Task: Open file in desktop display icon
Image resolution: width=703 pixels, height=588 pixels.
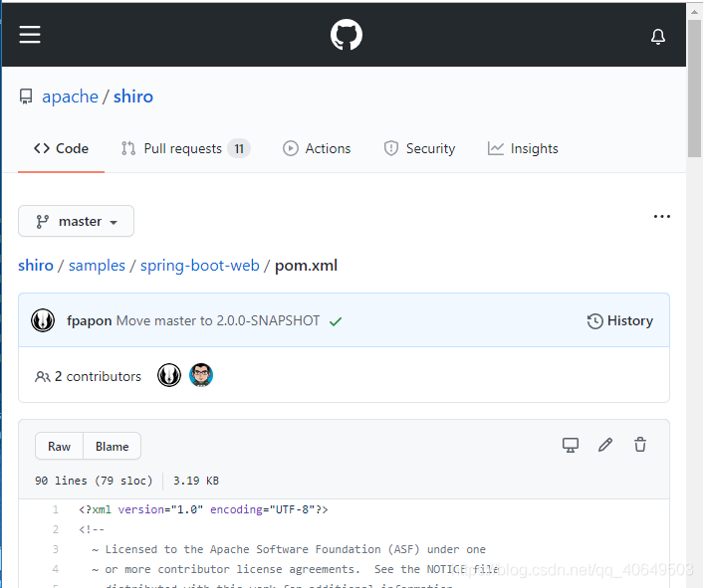Action: coord(571,445)
